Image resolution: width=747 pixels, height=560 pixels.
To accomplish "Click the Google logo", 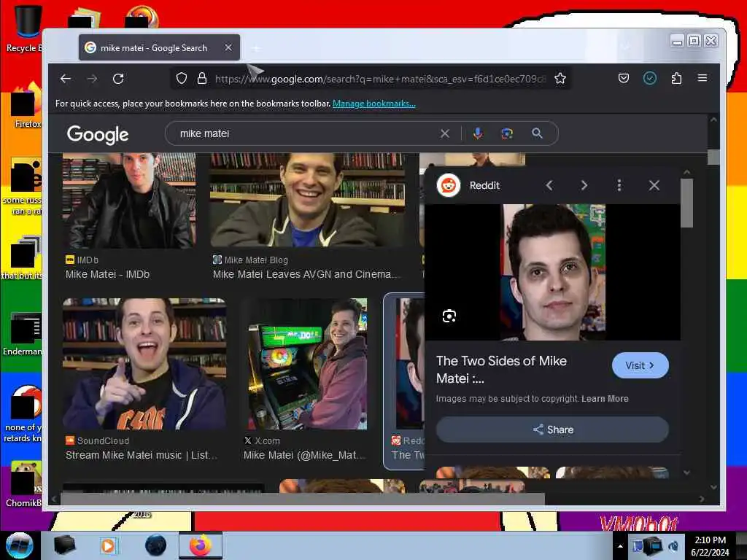I will [98, 135].
